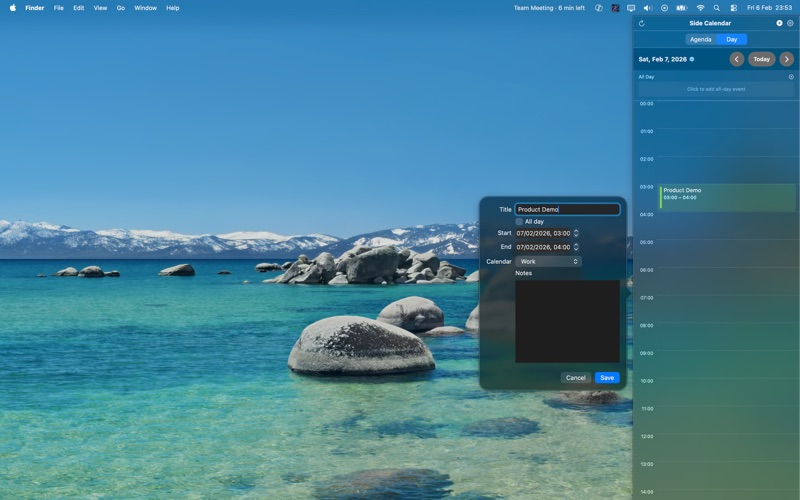Click the 08:00 time slot
The height and width of the screenshot is (500, 800).
726,336
